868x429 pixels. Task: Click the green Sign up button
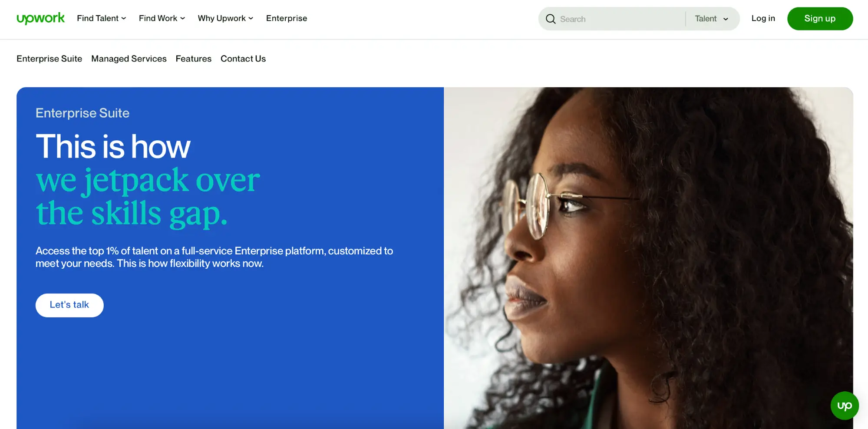pyautogui.click(x=820, y=19)
